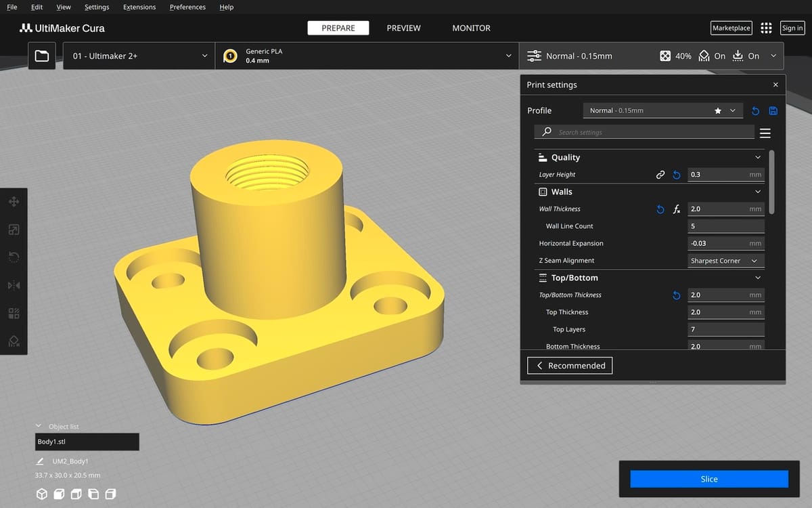Viewport: 812px width, 508px height.
Task: Collapse the Quality settings section
Action: [x=757, y=157]
